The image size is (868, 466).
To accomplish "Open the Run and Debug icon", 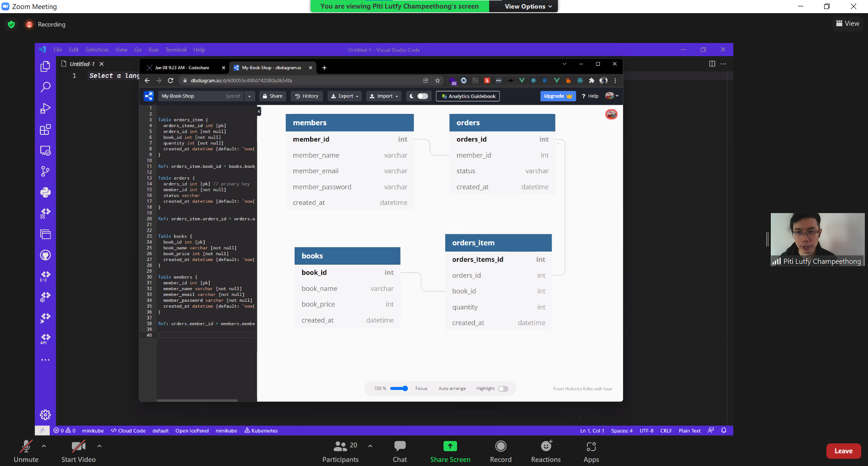I will (x=45, y=108).
